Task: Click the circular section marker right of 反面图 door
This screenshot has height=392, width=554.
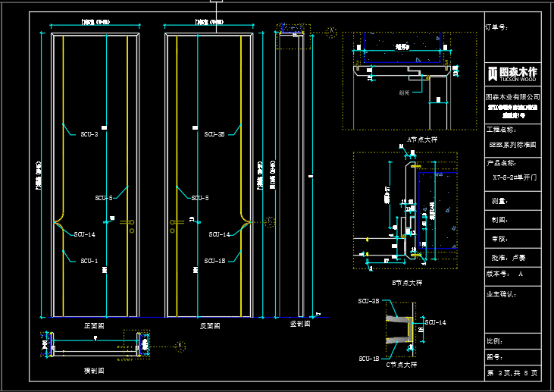Action: pos(271,221)
